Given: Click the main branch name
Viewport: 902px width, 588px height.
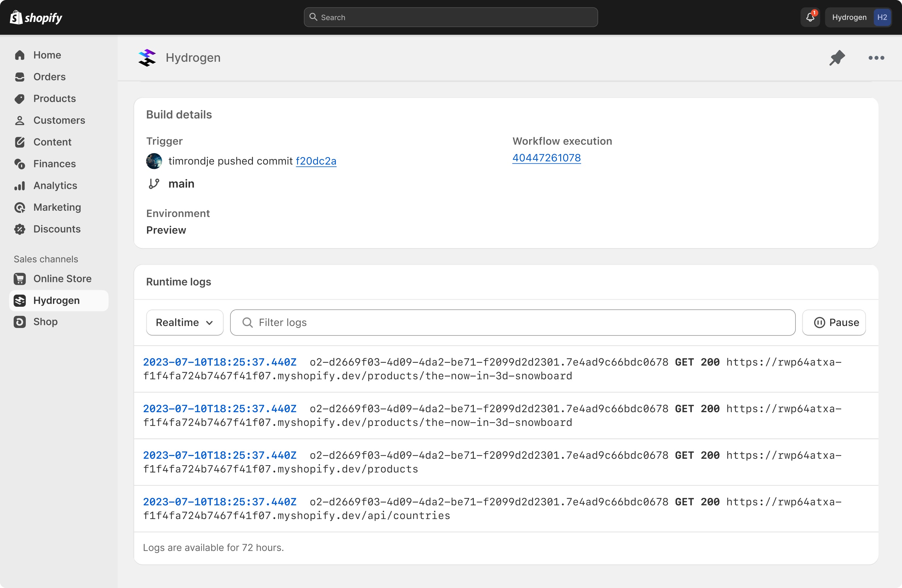Looking at the screenshot, I should pyautogui.click(x=181, y=184).
